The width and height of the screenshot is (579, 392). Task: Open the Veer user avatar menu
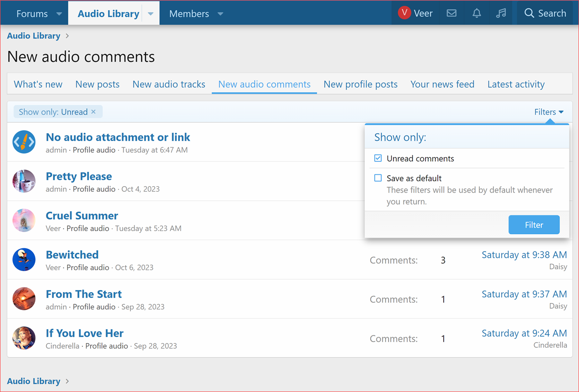pyautogui.click(x=404, y=13)
